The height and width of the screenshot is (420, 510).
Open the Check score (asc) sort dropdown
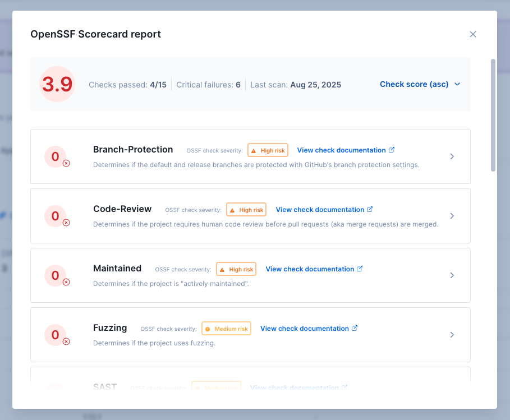click(x=420, y=84)
